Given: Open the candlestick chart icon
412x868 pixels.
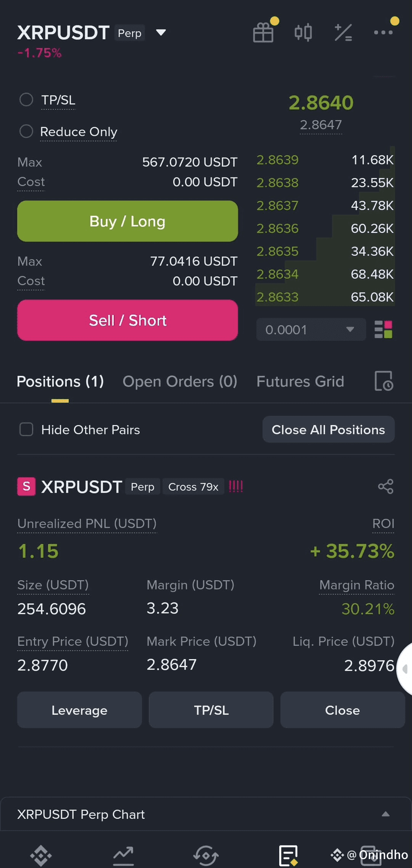Looking at the screenshot, I should [303, 33].
